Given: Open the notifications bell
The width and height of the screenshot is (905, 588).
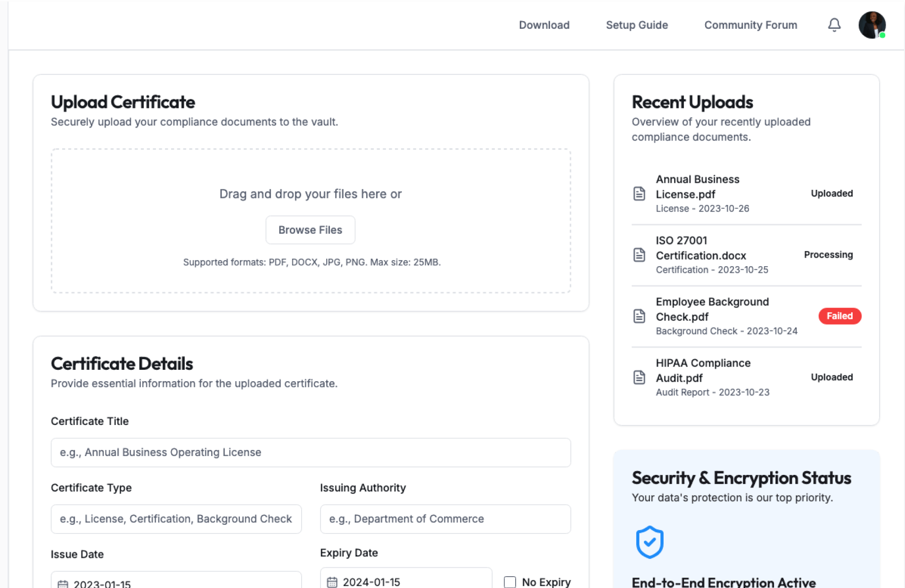Looking at the screenshot, I should pyautogui.click(x=834, y=25).
